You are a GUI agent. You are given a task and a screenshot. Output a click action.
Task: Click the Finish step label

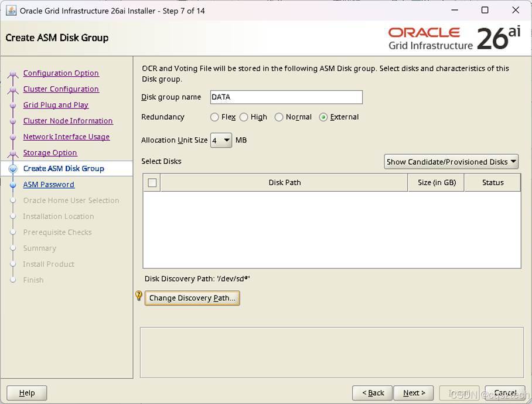click(33, 280)
